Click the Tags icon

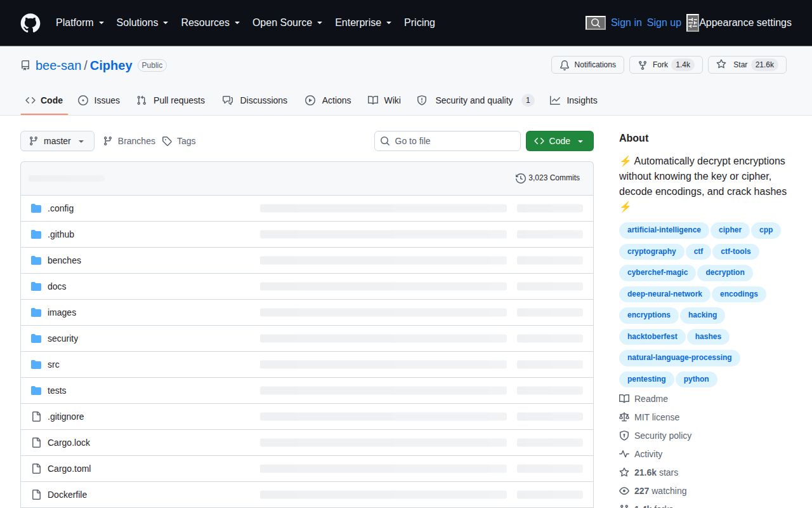tap(167, 141)
